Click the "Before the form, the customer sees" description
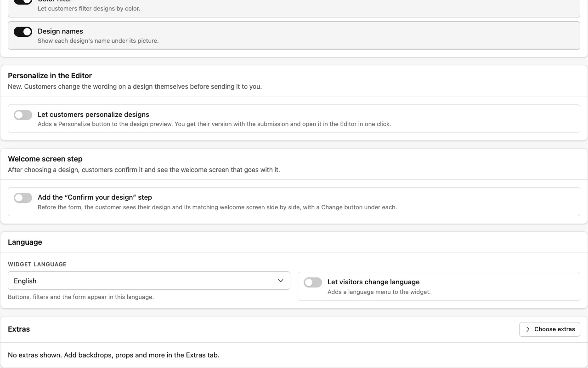588x368 pixels. pyautogui.click(x=217, y=207)
